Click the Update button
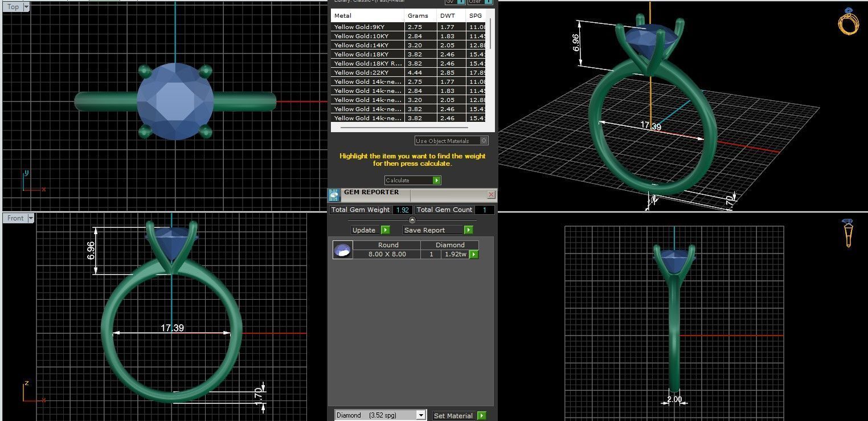The height and width of the screenshot is (421, 868). coord(370,230)
